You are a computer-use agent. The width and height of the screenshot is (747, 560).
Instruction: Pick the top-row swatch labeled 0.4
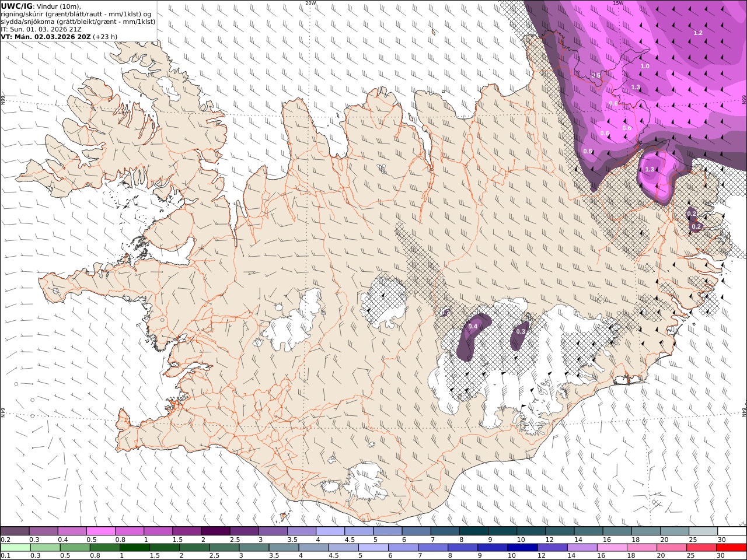tap(72, 531)
